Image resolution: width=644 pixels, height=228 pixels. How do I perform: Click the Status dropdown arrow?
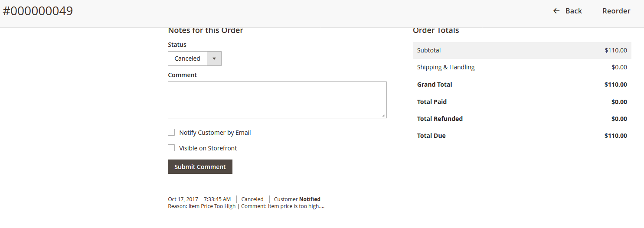coord(214,59)
